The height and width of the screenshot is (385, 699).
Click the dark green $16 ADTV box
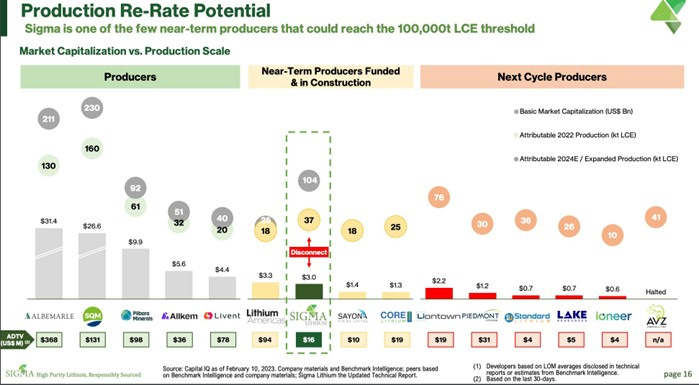click(308, 340)
